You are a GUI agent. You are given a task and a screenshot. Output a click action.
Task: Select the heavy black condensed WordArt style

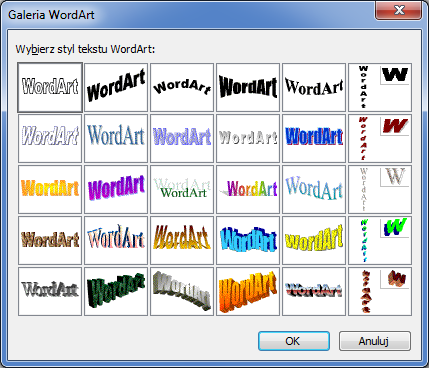248,87
